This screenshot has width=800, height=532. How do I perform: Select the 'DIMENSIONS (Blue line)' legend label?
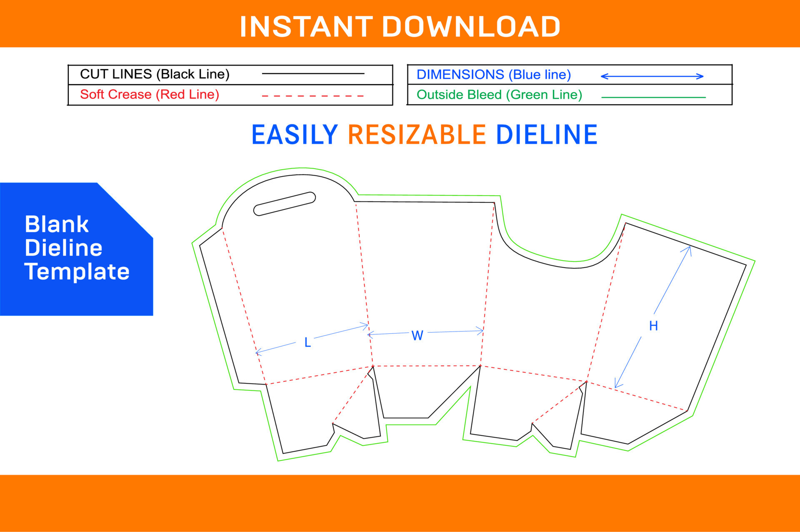[494, 75]
